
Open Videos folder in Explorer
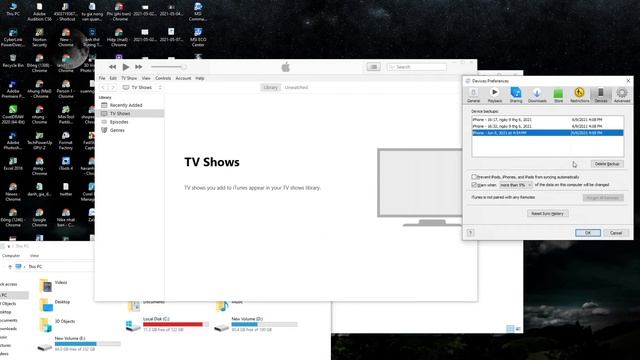(53, 285)
